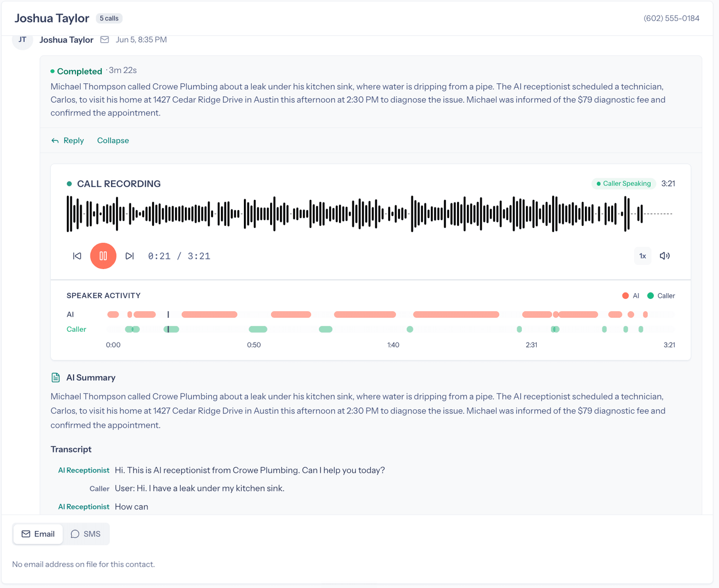Screen dimensions: 719x588
Task: Click the green Caller legend dot
Action: click(x=651, y=296)
